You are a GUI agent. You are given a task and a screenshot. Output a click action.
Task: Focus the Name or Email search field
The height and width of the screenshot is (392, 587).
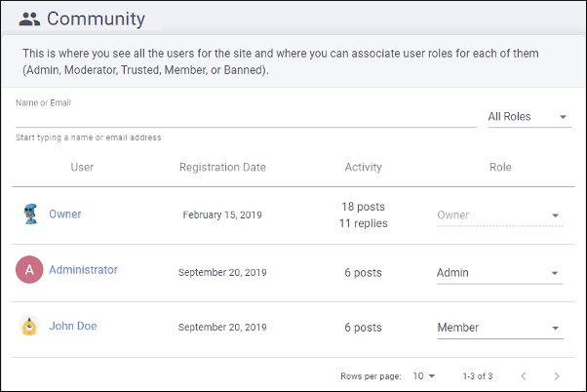[246, 118]
